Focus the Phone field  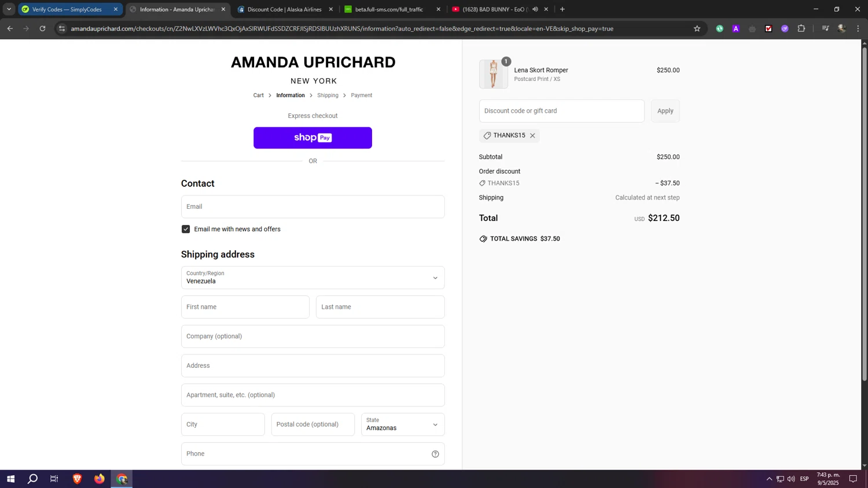click(x=312, y=454)
